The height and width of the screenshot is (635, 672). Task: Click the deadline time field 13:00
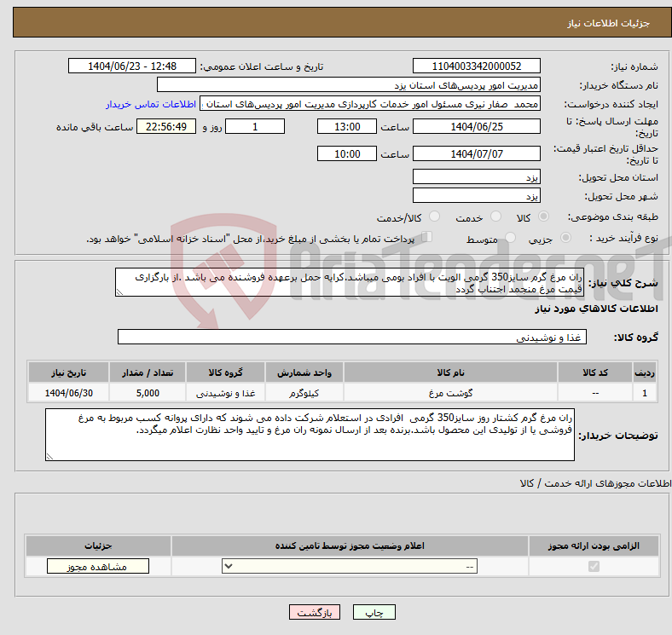[347, 126]
